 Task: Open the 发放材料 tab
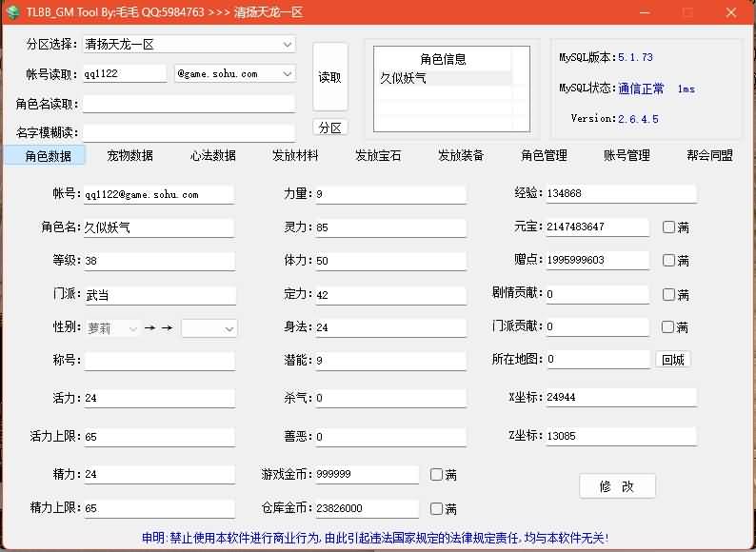[x=295, y=156]
